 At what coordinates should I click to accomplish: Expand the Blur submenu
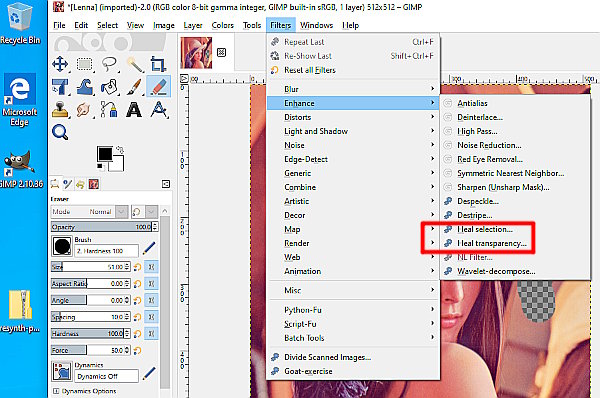(x=353, y=89)
